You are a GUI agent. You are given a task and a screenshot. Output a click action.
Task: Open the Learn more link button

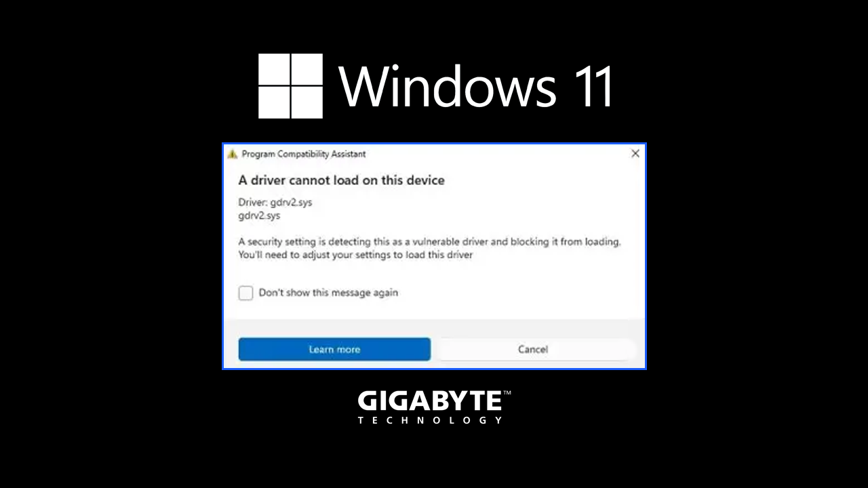point(334,349)
